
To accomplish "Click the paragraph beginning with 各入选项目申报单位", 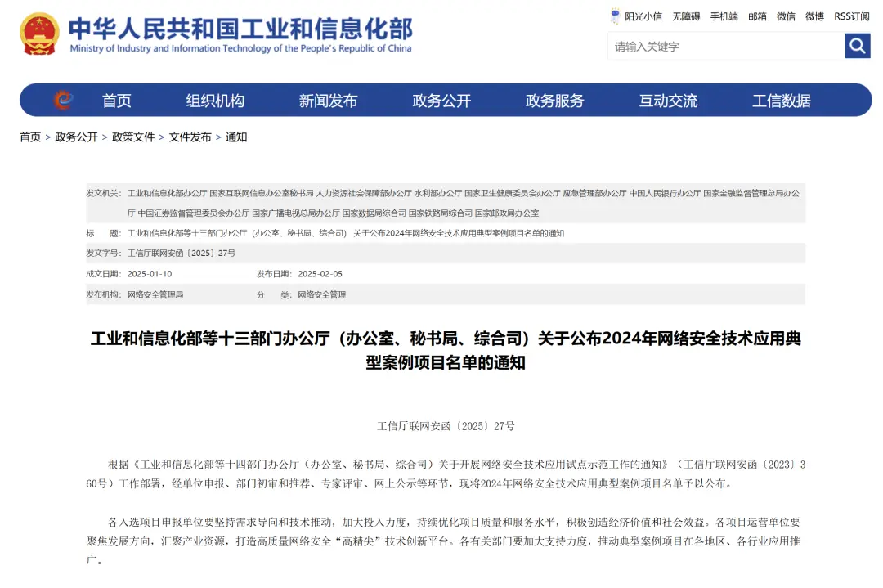I will [x=446, y=541].
